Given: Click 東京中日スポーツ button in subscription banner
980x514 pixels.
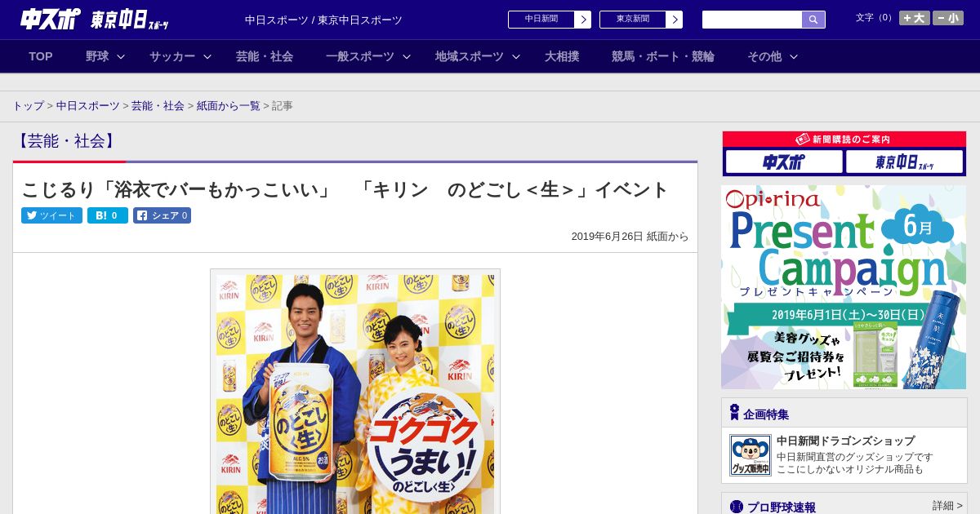Looking at the screenshot, I should coord(904,162).
